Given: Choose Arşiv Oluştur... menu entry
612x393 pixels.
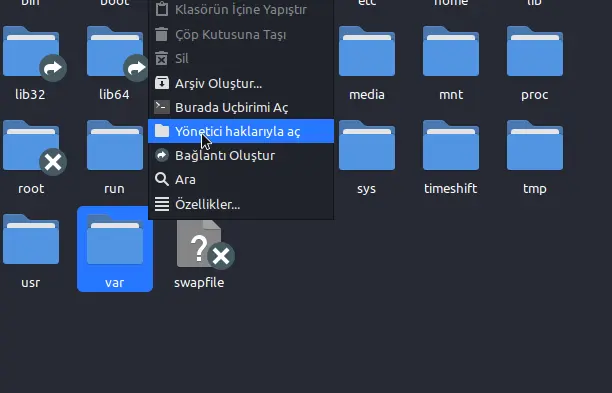Looking at the screenshot, I should (x=241, y=83).
